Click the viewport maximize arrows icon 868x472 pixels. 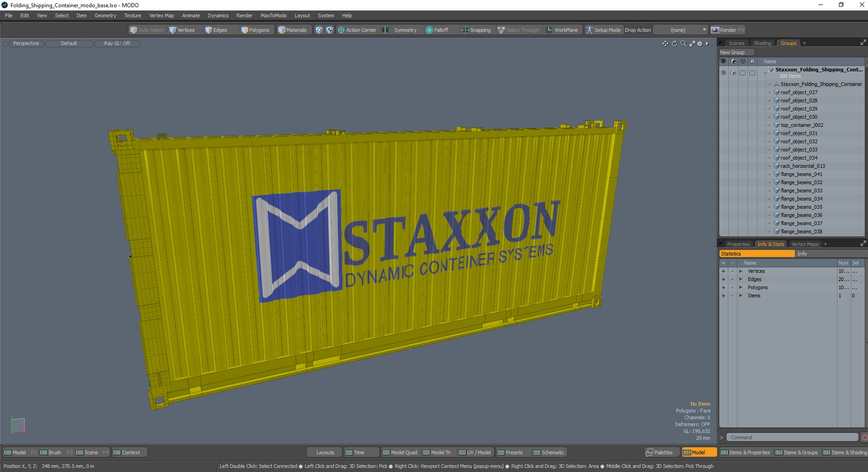(692, 44)
